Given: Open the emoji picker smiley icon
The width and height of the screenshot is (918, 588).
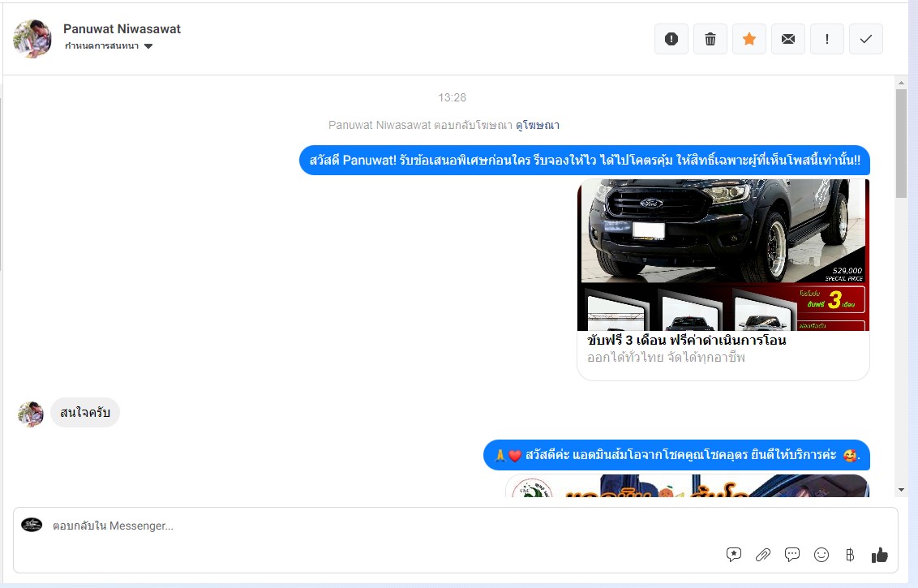Looking at the screenshot, I should click(x=821, y=555).
